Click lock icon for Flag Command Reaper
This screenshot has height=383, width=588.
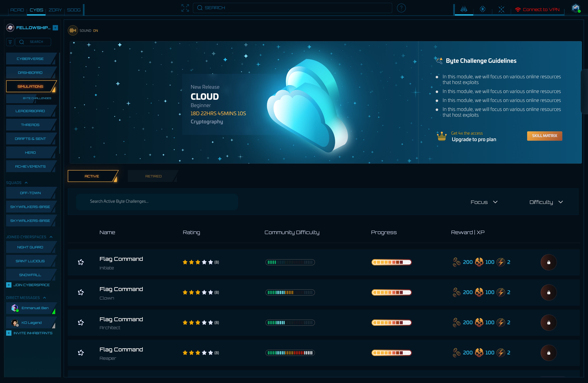point(549,353)
